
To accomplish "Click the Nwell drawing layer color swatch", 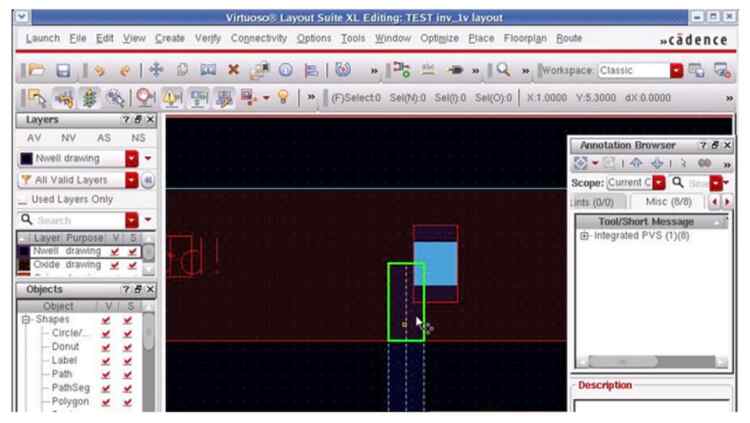I will 25,252.
